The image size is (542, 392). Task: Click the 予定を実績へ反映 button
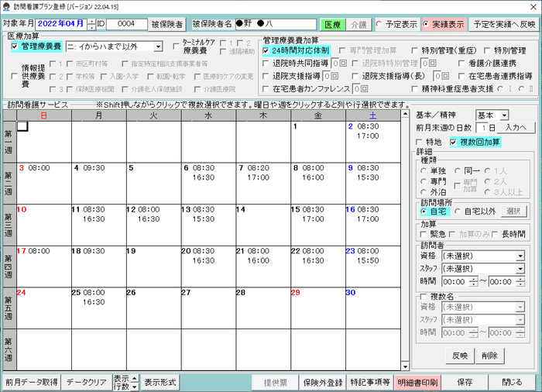pyautogui.click(x=504, y=25)
